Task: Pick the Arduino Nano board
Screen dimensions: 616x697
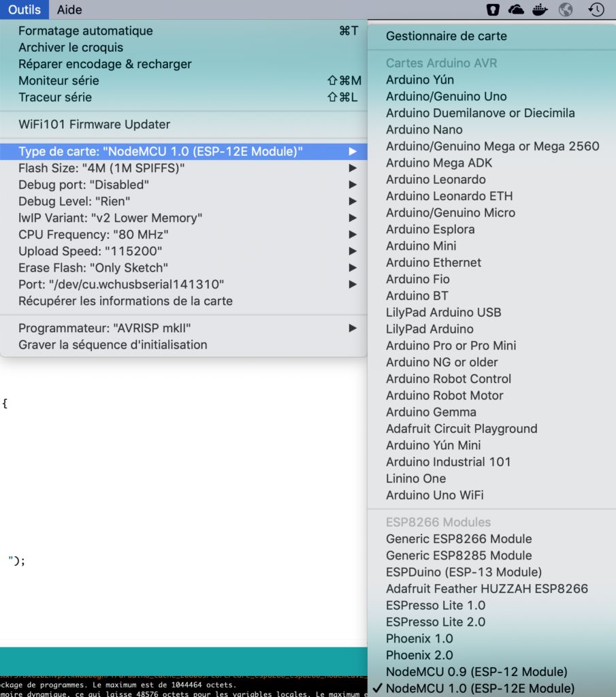Action: coord(491,130)
